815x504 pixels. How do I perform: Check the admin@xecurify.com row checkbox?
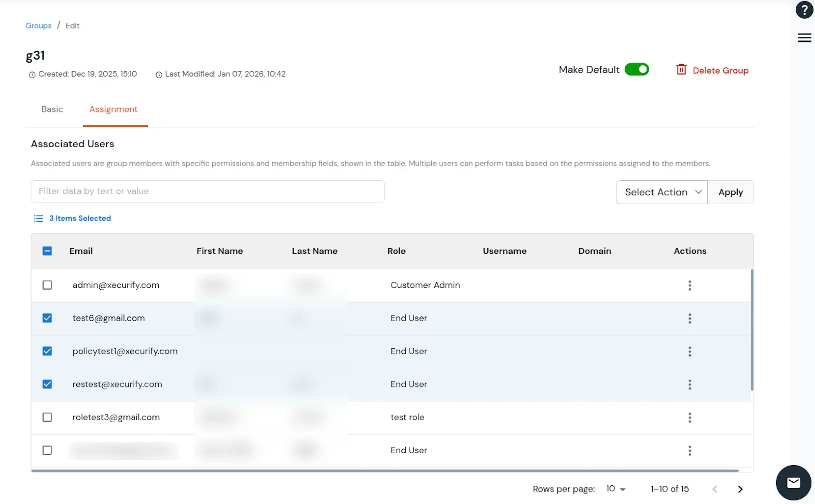pyautogui.click(x=47, y=285)
